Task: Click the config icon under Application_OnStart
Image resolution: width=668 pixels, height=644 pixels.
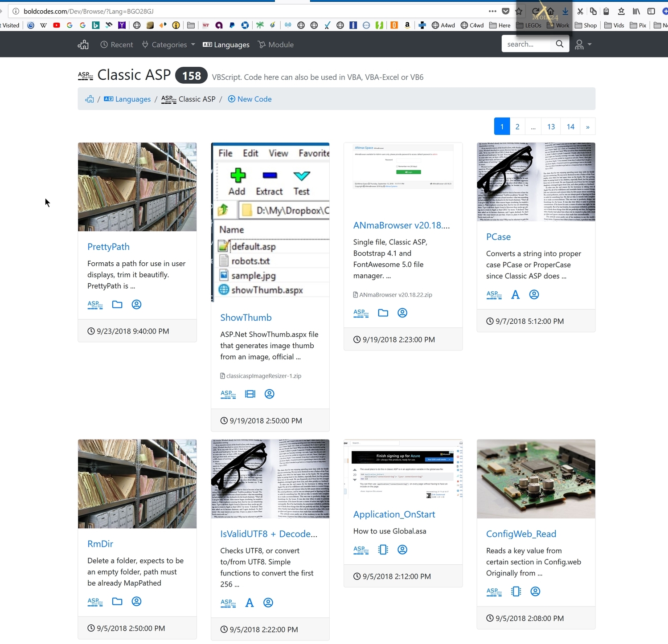Action: (383, 550)
